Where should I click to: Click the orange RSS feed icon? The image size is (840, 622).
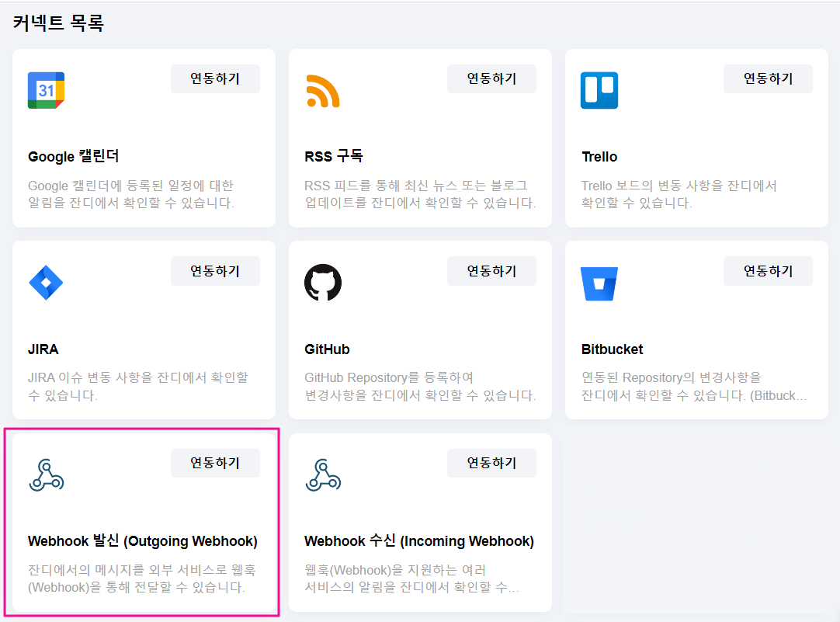pyautogui.click(x=323, y=91)
